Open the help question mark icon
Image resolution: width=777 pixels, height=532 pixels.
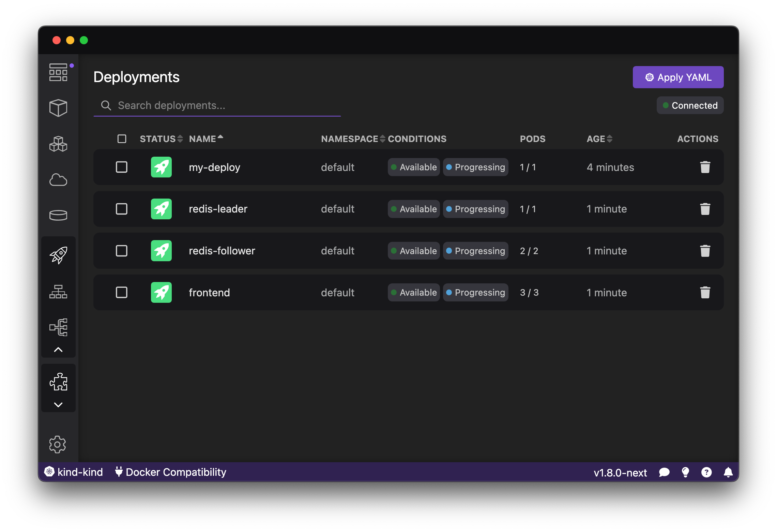(x=707, y=472)
